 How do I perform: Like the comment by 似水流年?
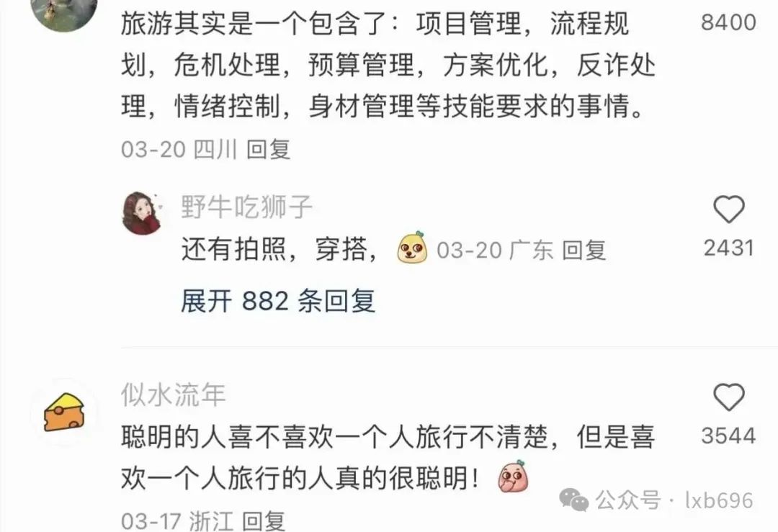coord(729,397)
